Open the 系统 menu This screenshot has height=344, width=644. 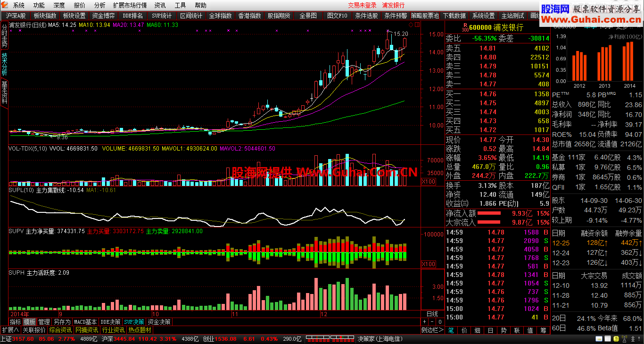tap(19, 5)
